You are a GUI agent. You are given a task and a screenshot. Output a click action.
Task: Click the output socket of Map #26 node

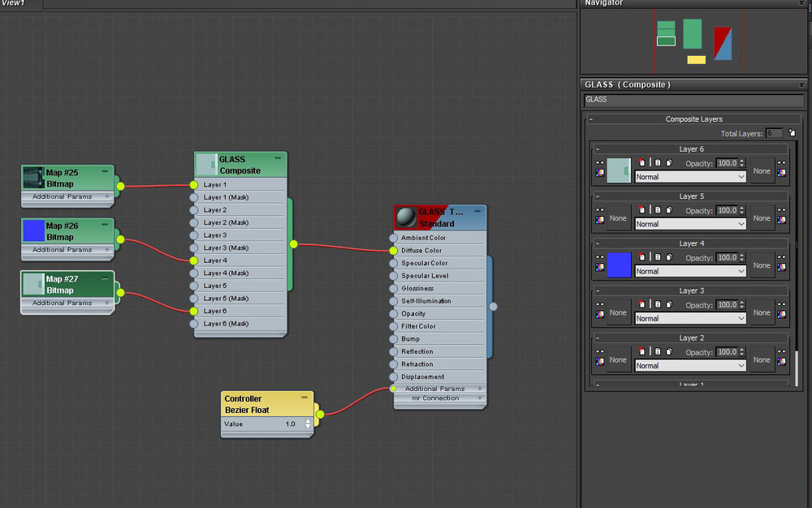pyautogui.click(x=120, y=239)
